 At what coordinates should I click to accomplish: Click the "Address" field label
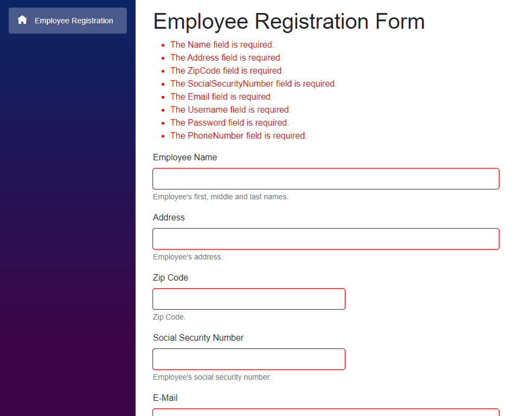point(169,218)
